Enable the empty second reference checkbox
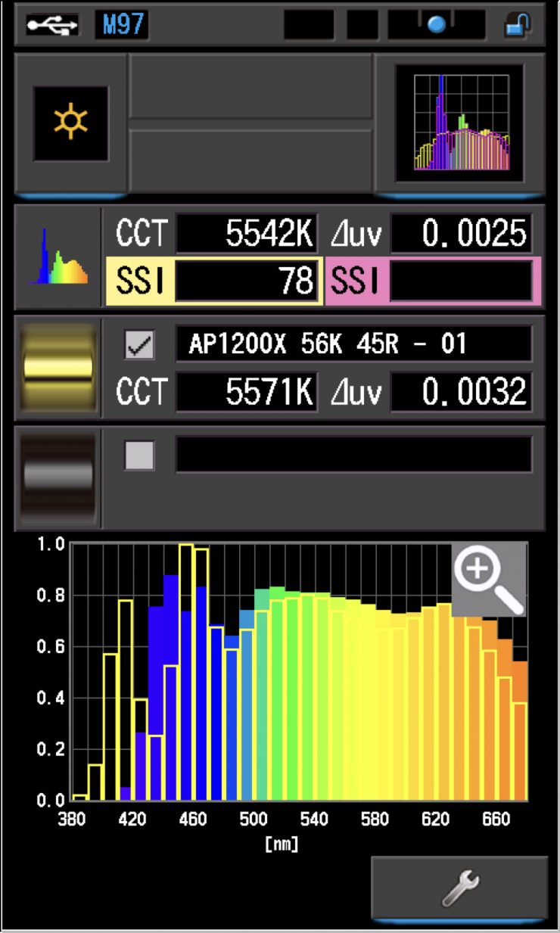560x933 pixels. (x=138, y=455)
